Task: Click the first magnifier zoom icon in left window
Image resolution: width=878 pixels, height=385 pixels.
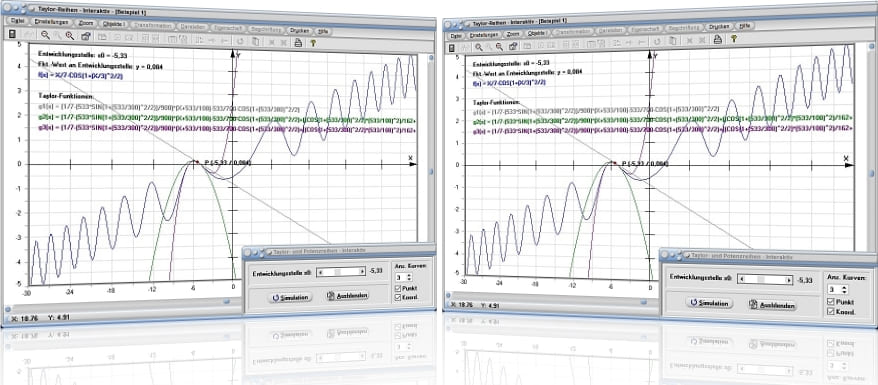Action: pos(45,35)
